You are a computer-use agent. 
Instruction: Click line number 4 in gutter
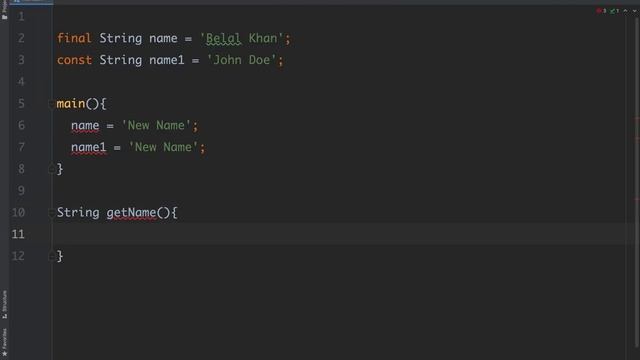point(21,82)
